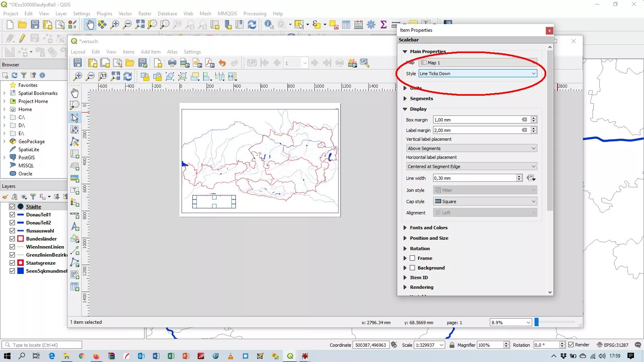Click the Sigma statistical summary icon
The width and height of the screenshot is (644, 362).
tap(384, 25)
